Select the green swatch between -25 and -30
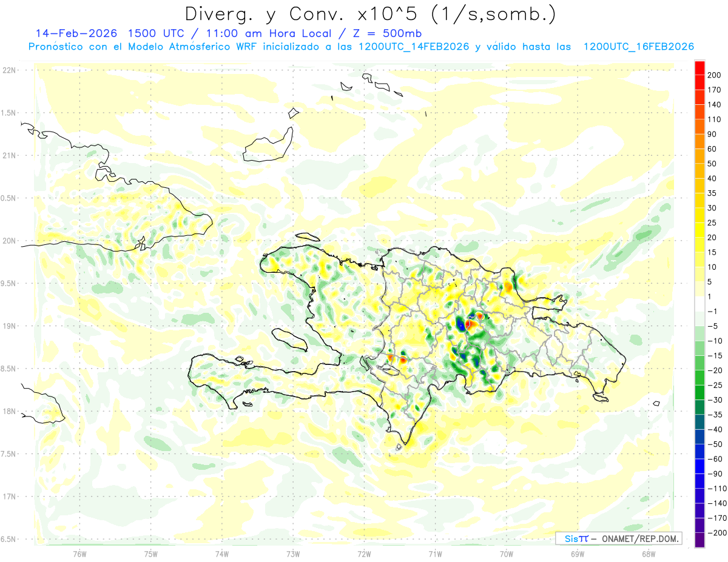 click(x=699, y=392)
